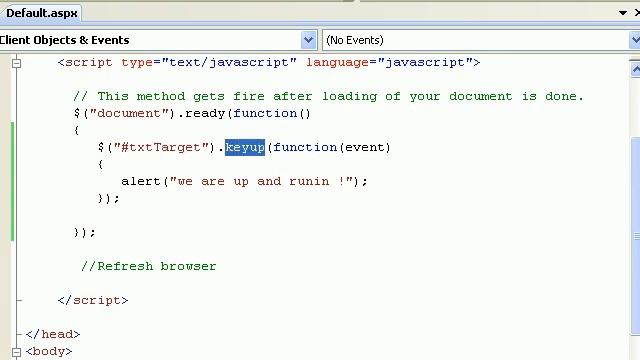Click the "document" string in ready call
This screenshot has height=360, width=640.
click(129, 113)
